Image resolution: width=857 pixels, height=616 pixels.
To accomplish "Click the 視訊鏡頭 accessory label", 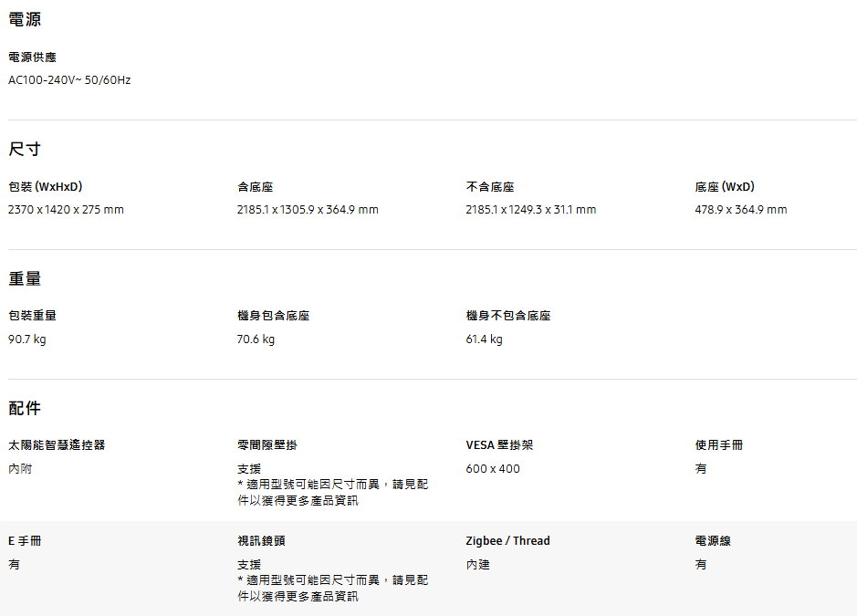I will point(261,541).
